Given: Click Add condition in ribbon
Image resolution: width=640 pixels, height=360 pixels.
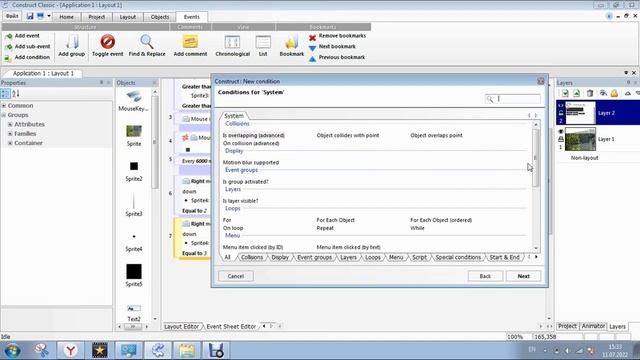Looking at the screenshot, I should [x=27, y=58].
